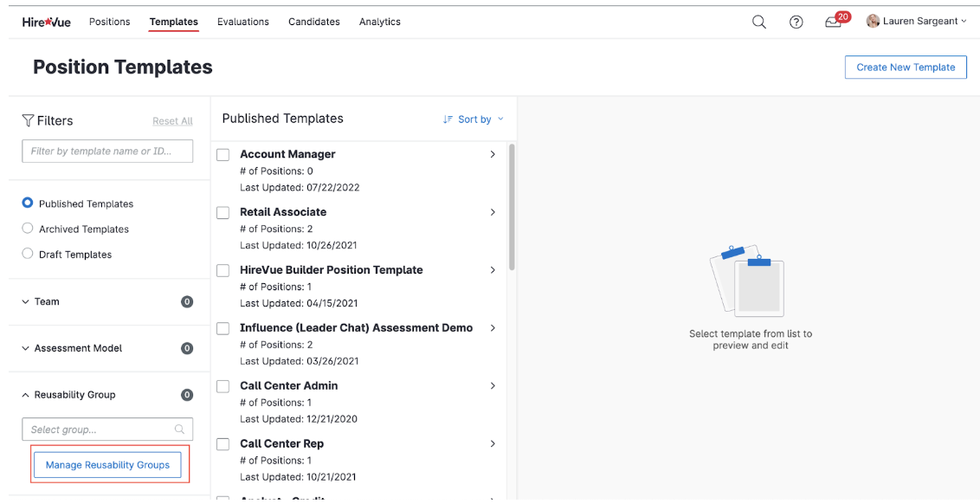
Task: Click the Account Manager template title
Action: pyautogui.click(x=287, y=154)
